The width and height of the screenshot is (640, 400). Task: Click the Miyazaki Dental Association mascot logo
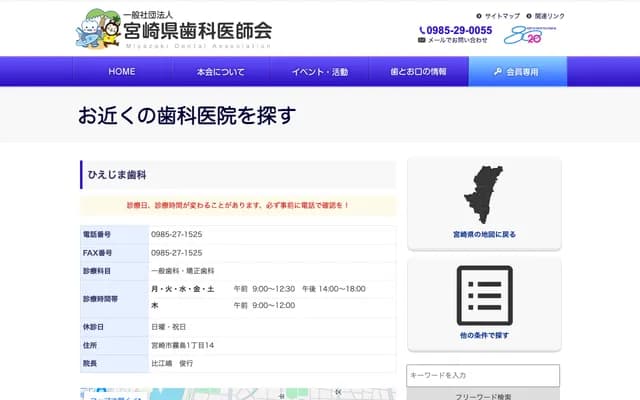coord(97,28)
